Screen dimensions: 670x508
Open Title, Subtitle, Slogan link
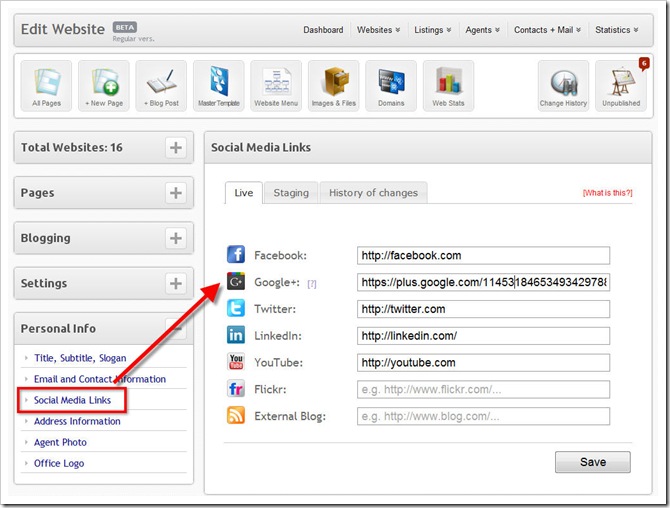coord(80,358)
